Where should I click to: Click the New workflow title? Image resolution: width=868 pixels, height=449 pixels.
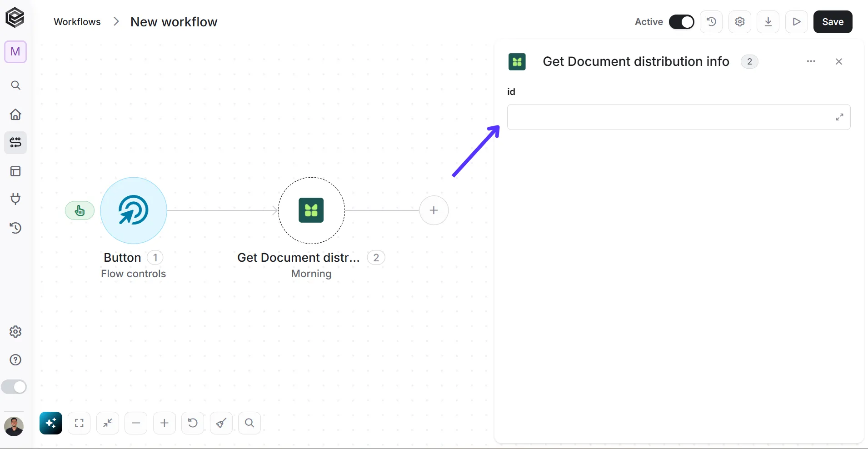click(174, 22)
